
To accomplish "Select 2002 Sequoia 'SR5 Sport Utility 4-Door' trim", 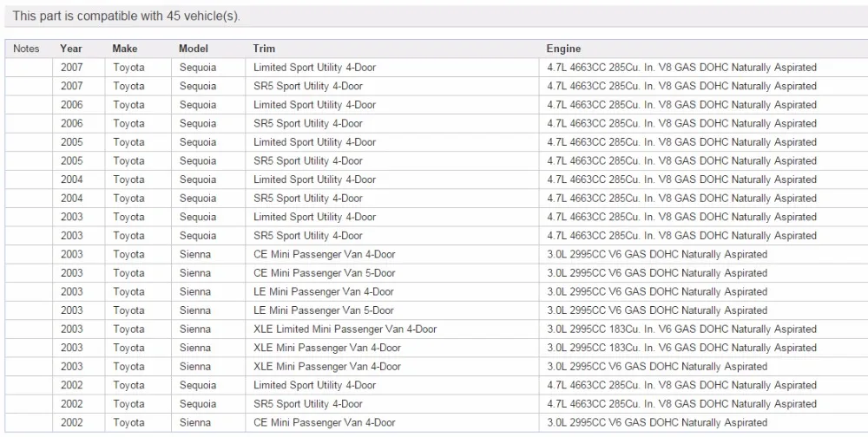I will point(308,404).
